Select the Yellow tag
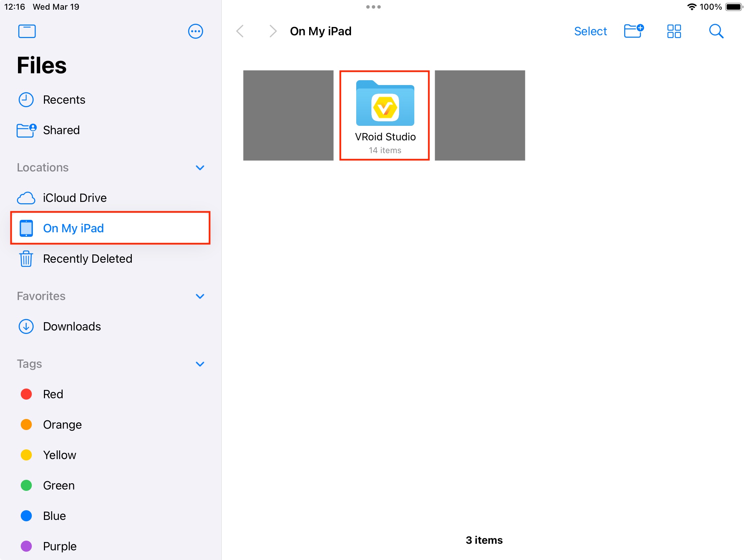Viewport: 747px width, 560px height. [111, 455]
